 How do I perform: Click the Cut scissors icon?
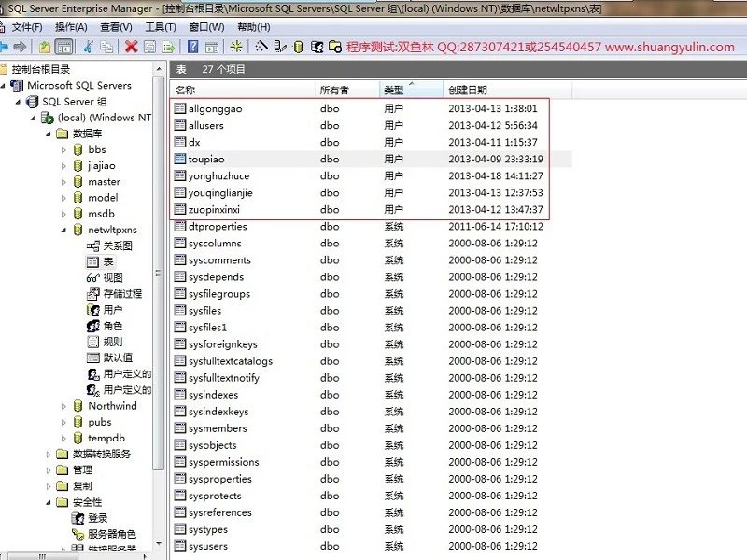coord(88,47)
